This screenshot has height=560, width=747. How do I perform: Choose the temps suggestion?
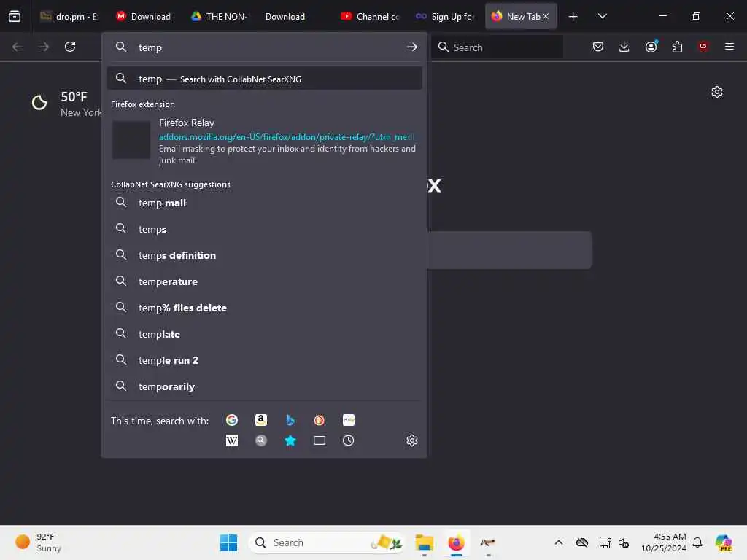(x=264, y=229)
